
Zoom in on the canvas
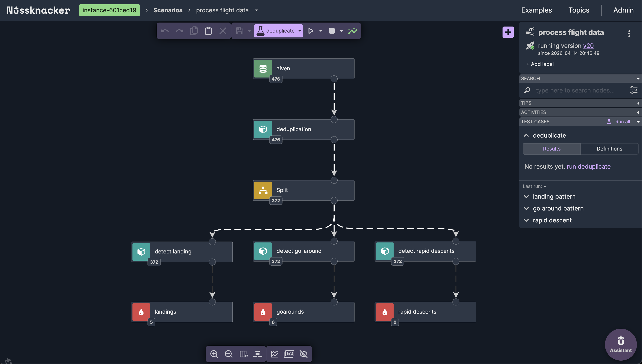214,354
